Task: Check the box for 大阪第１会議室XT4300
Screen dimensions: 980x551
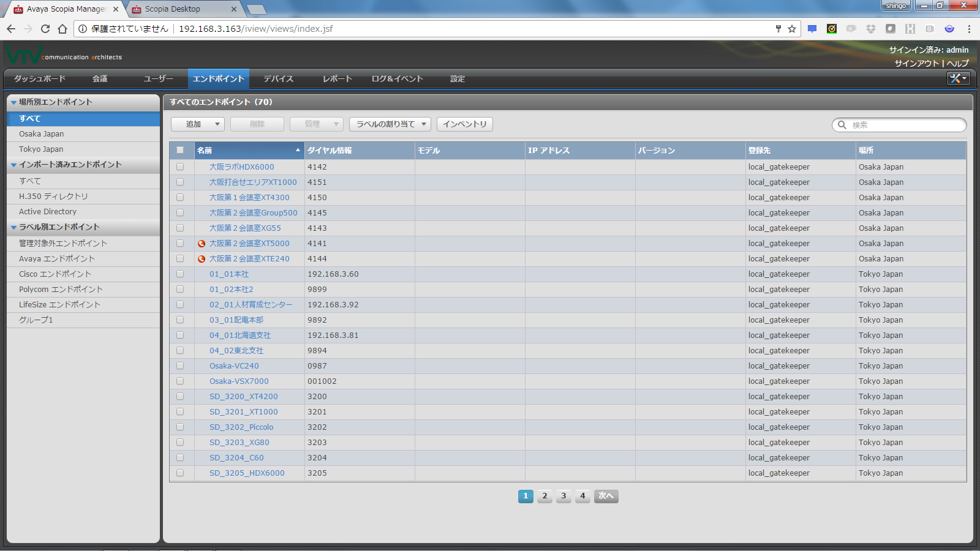Action: (180, 197)
